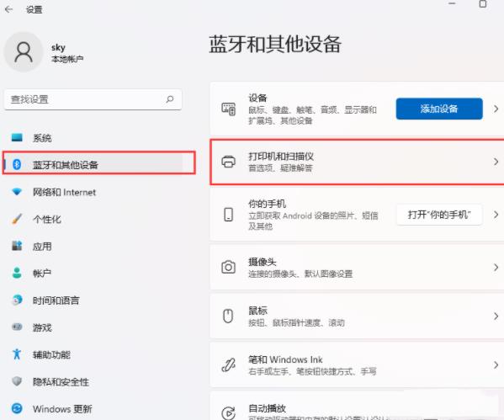This screenshot has width=504, height=420.
Task: Maximize the Settings window
Action: click(x=483, y=4)
